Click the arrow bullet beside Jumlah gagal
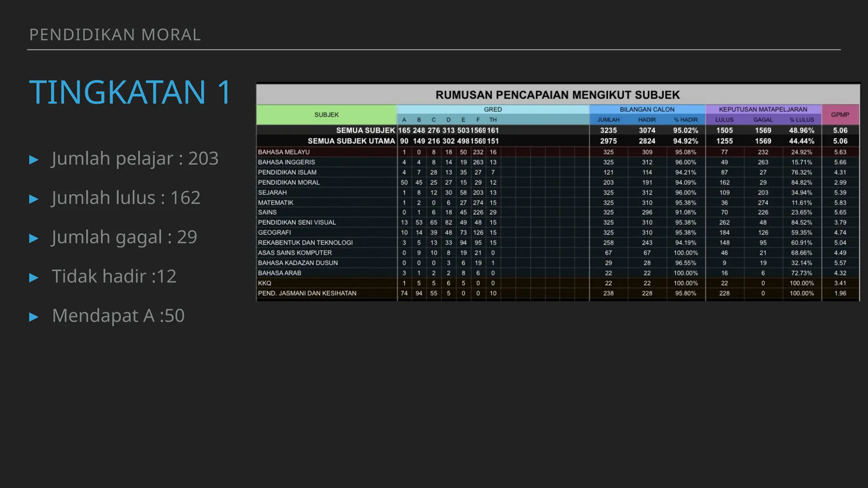This screenshot has width=868, height=488. [x=34, y=238]
